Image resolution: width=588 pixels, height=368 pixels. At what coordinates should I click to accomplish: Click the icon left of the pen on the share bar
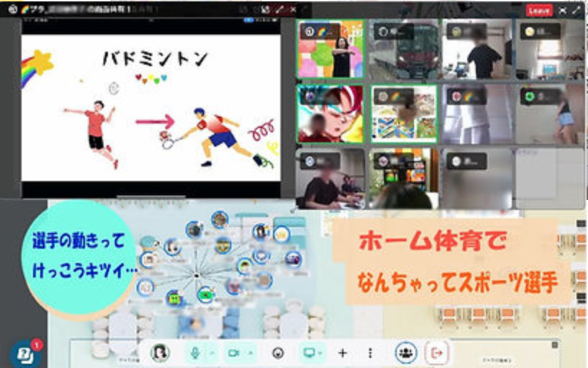pyautogui.click(x=265, y=10)
